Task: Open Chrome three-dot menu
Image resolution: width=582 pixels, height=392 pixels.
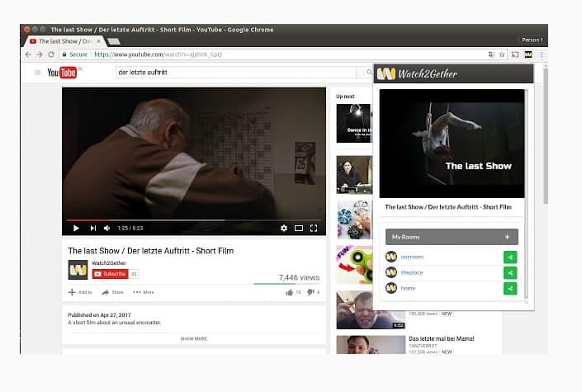Action: [542, 54]
